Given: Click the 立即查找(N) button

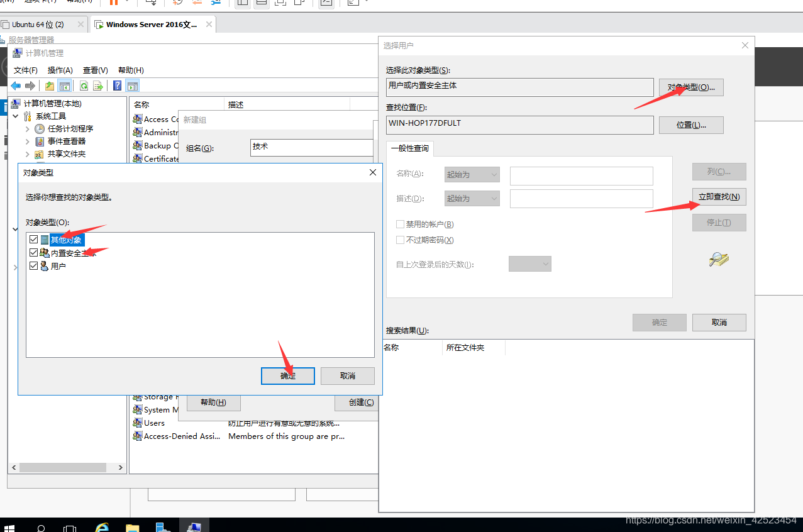Looking at the screenshot, I should coord(719,197).
